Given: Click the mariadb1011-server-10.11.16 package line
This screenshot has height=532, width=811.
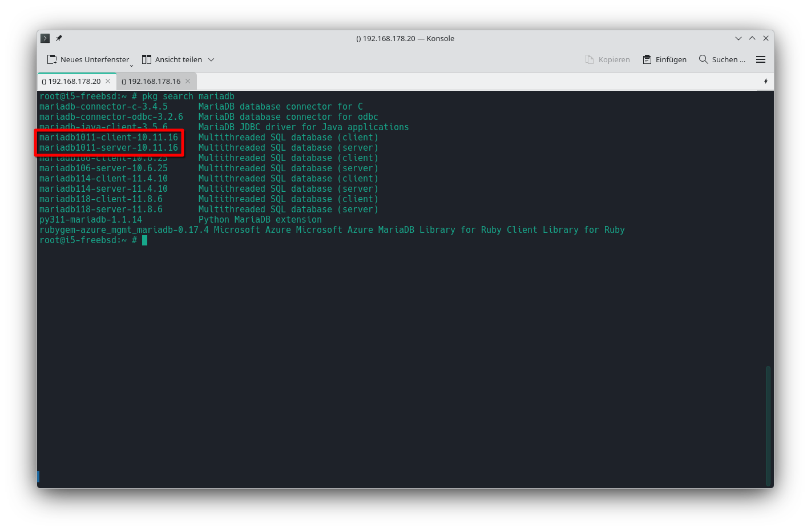Looking at the screenshot, I should click(108, 148).
